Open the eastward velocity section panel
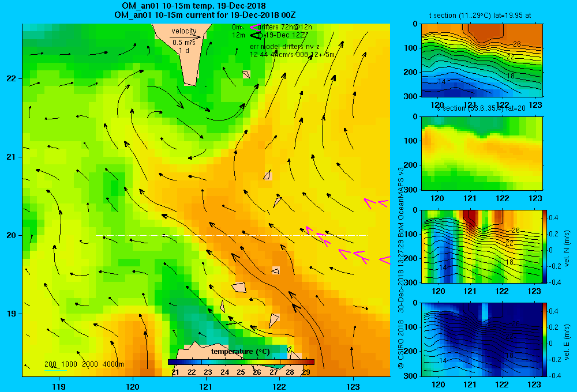Viewport: 577px width, 392px height. coord(482,340)
